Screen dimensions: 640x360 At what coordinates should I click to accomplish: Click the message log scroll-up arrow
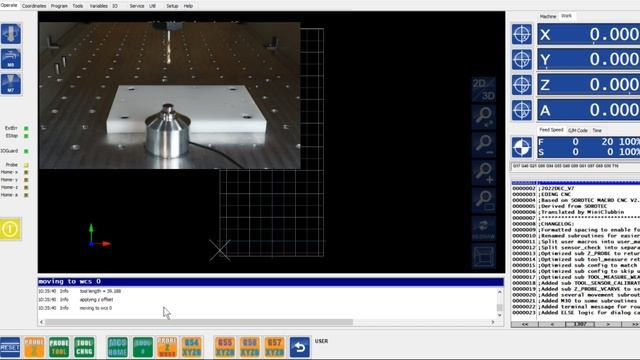pos(500,292)
